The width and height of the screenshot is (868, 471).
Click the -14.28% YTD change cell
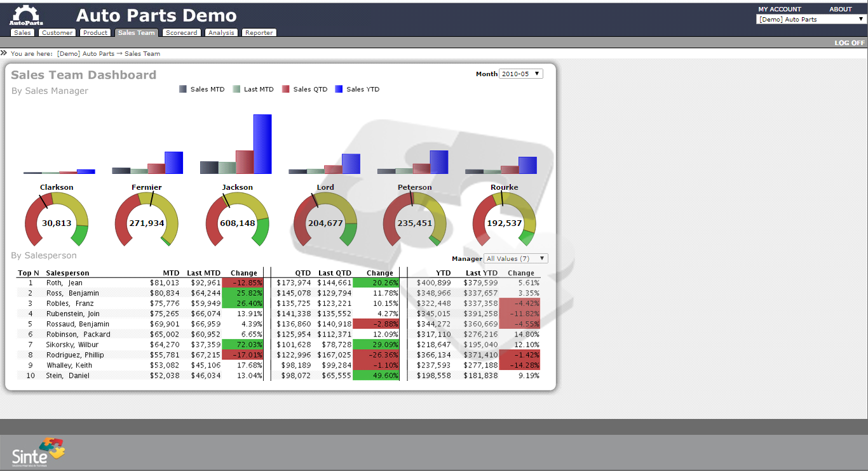tap(520, 366)
